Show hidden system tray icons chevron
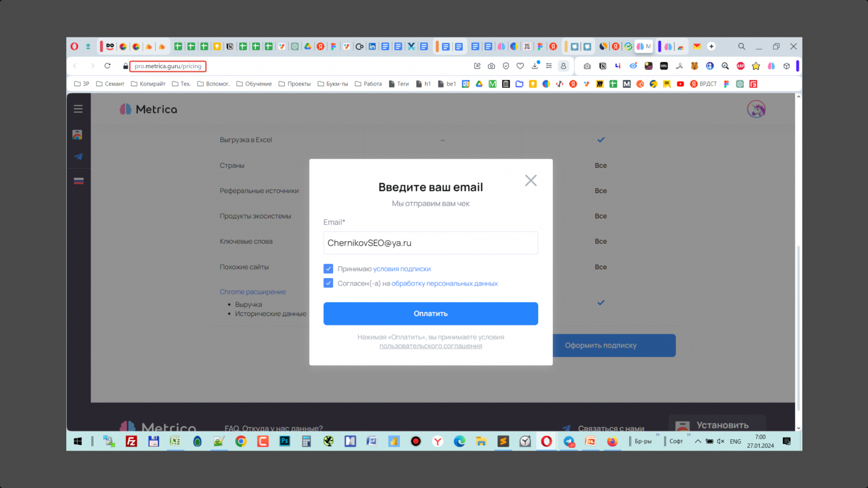The height and width of the screenshot is (488, 868). point(698,441)
